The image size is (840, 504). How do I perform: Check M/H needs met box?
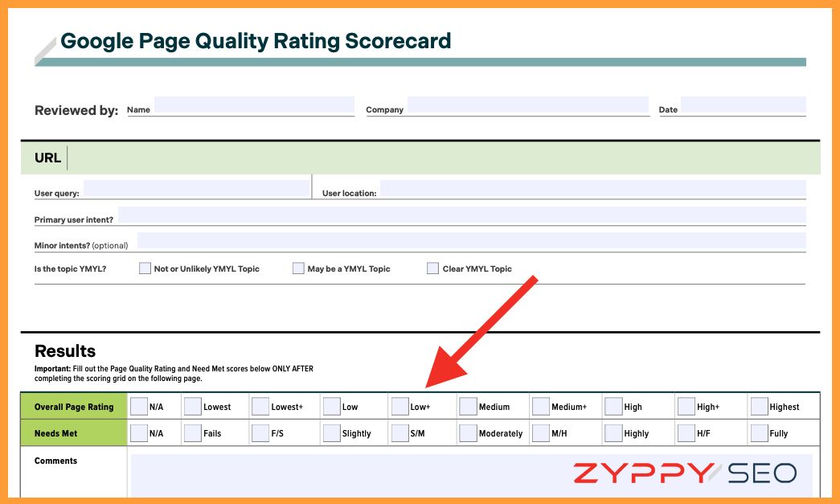[540, 432]
